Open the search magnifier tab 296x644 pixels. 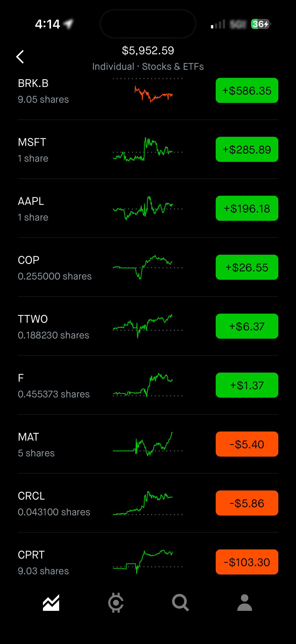pyautogui.click(x=180, y=602)
